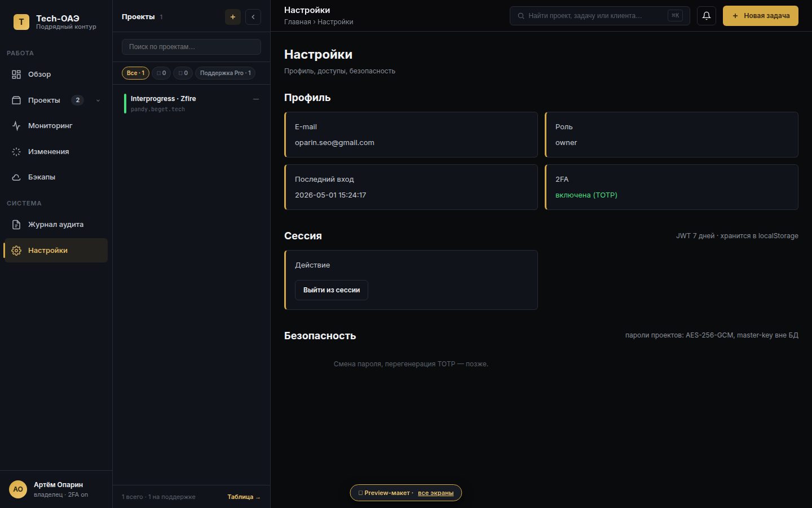
Task: Open notifications bell
Action: point(707,16)
